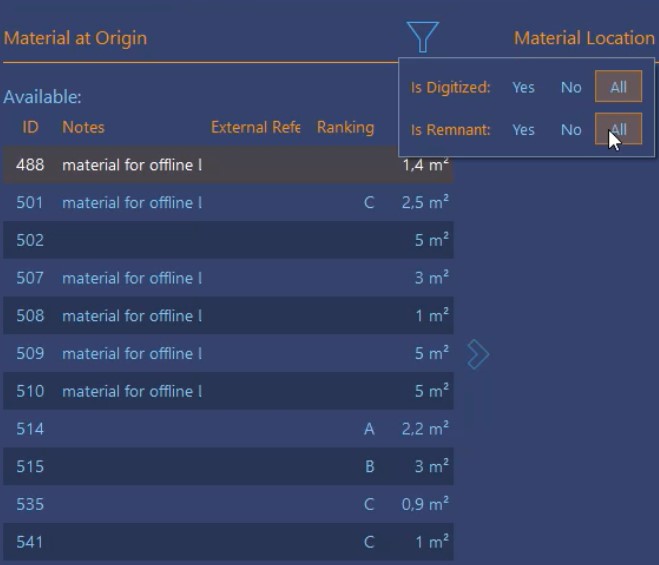This screenshot has height=565, width=659.
Task: Click the 2,5 m² area value
Action: point(425,202)
